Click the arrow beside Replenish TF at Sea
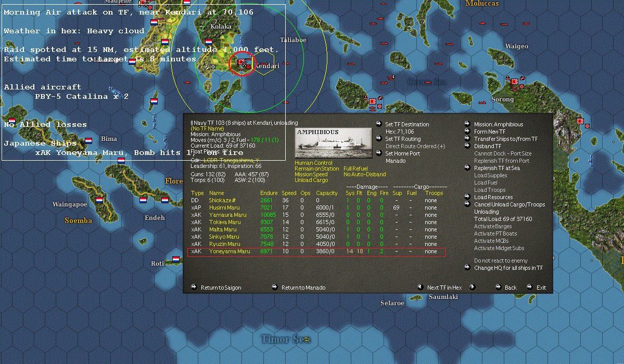The height and width of the screenshot is (364, 624). (467, 167)
